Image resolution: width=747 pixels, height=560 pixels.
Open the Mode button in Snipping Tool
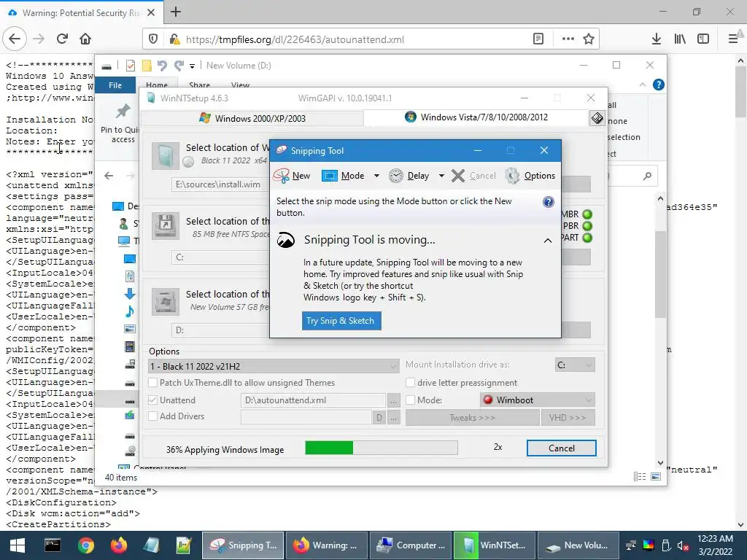click(343, 176)
